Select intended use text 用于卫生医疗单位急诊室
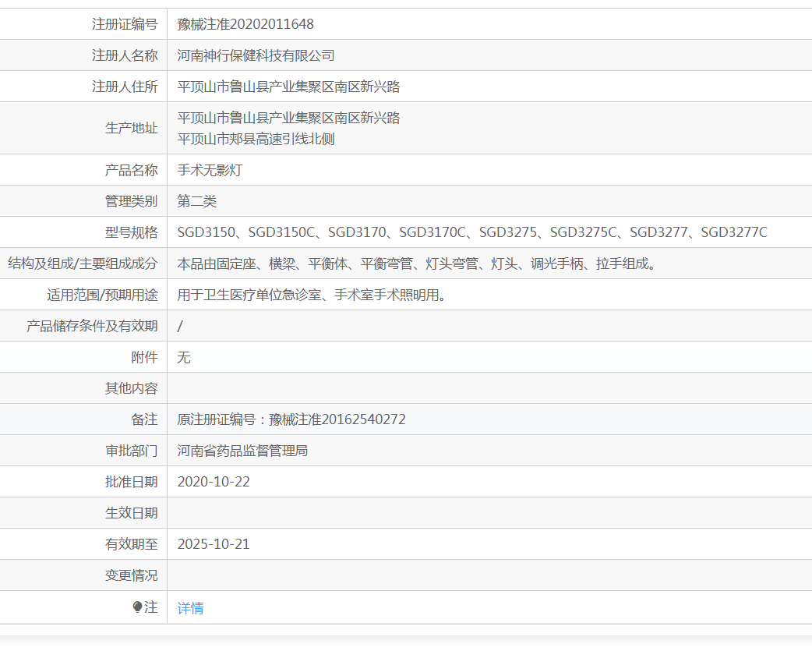The image size is (812, 651). pyautogui.click(x=312, y=295)
